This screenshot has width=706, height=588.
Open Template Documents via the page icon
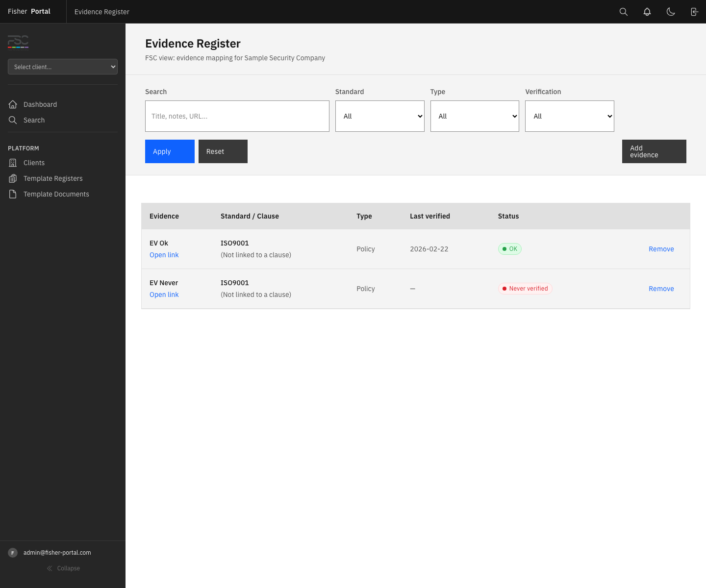click(x=13, y=194)
